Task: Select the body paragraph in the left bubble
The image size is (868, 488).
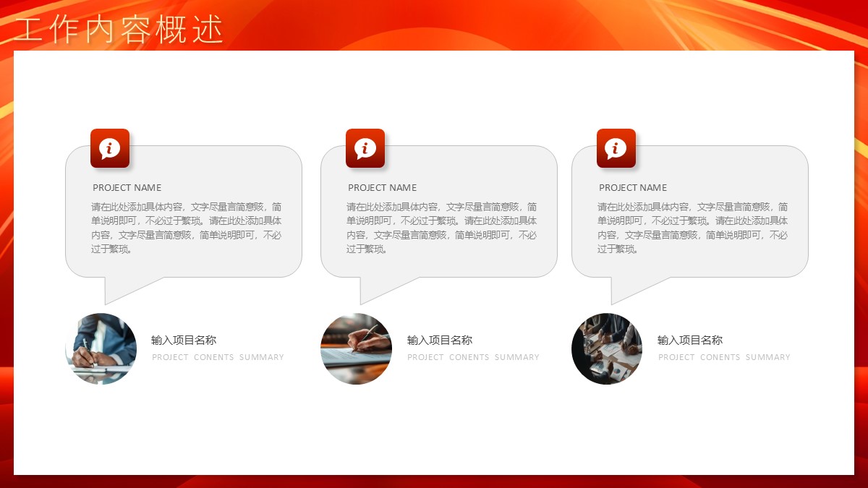Action: (187, 228)
